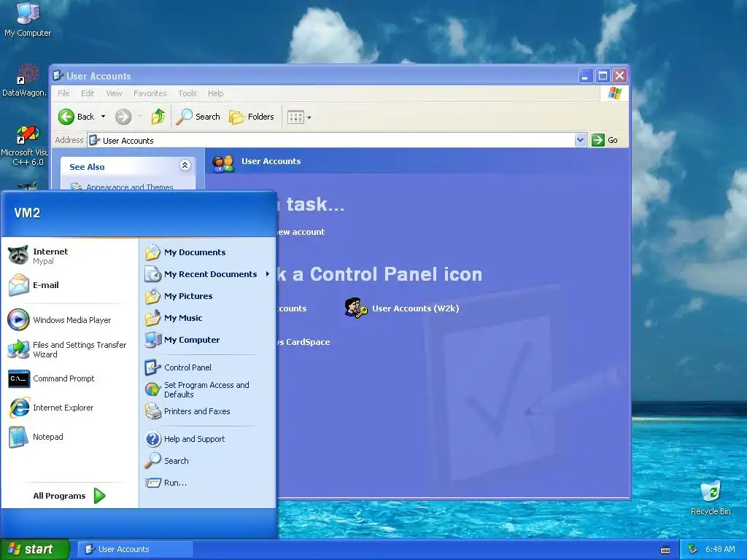Expand My Recent Documents submenu

pyautogui.click(x=207, y=274)
